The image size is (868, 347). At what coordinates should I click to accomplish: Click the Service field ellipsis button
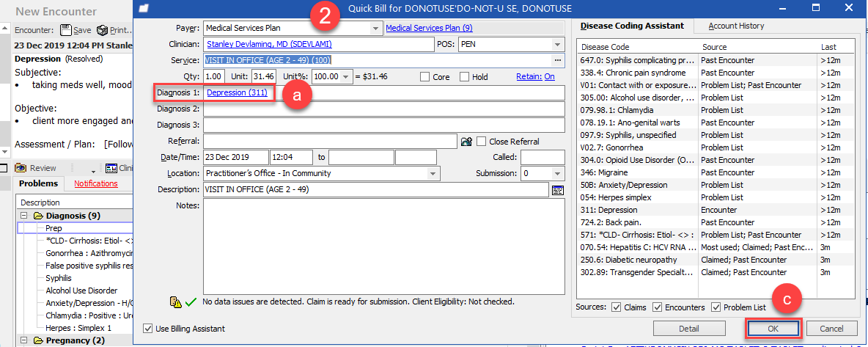pos(557,60)
